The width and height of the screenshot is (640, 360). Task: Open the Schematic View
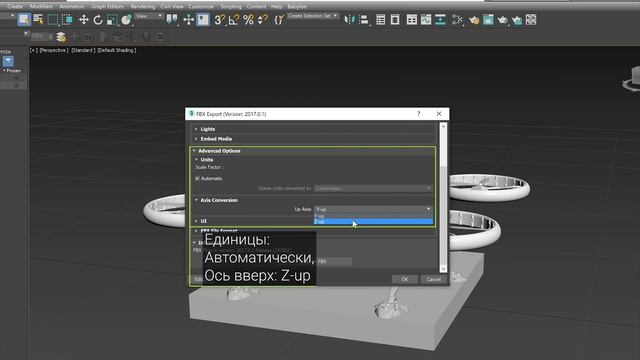tap(440, 20)
